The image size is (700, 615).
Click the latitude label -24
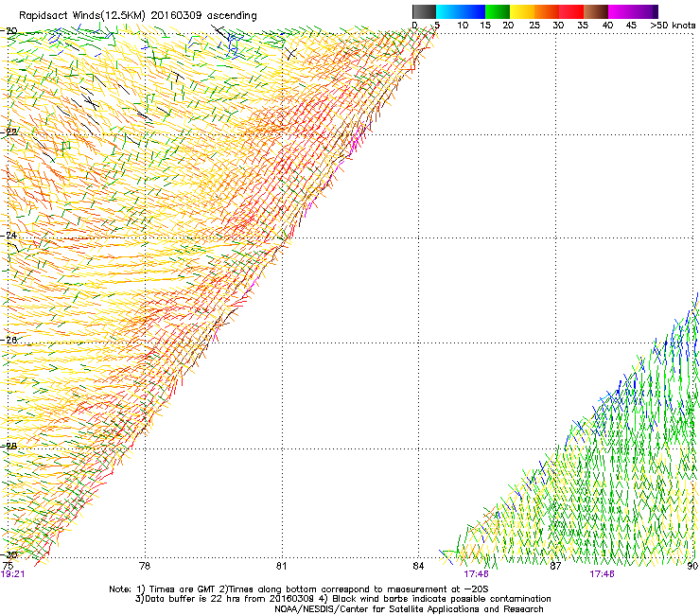click(9, 236)
